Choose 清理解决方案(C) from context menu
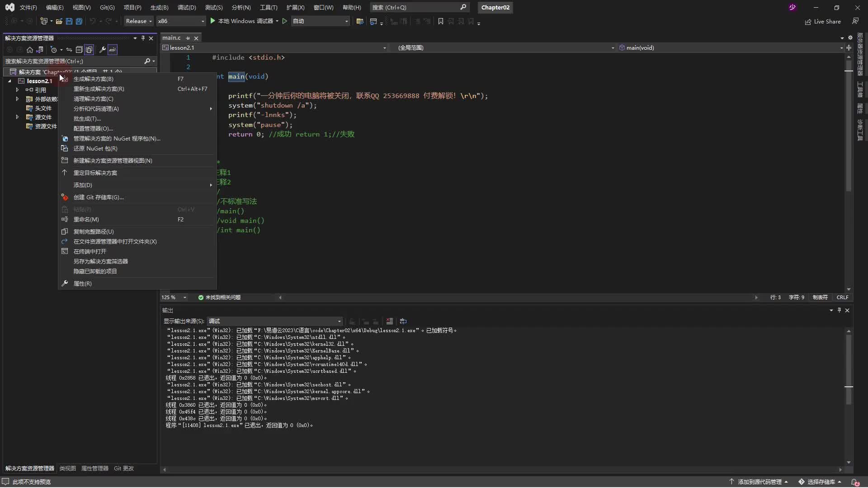 (137, 99)
